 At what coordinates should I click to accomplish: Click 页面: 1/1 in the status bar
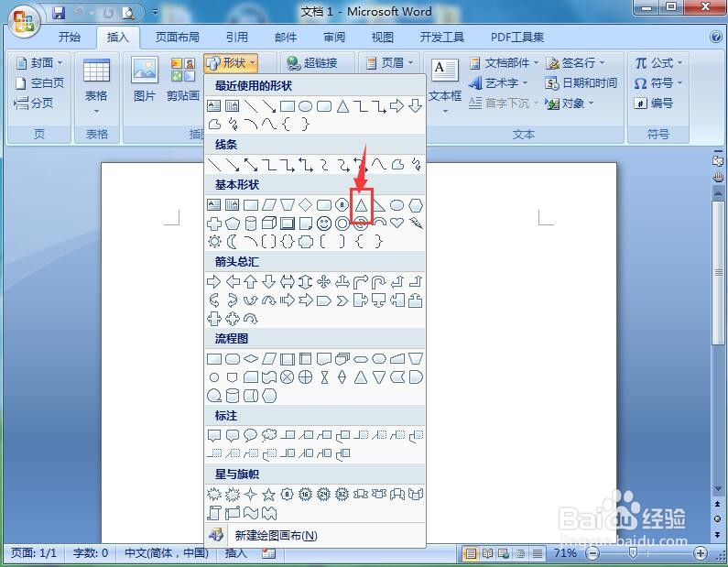[x=34, y=553]
